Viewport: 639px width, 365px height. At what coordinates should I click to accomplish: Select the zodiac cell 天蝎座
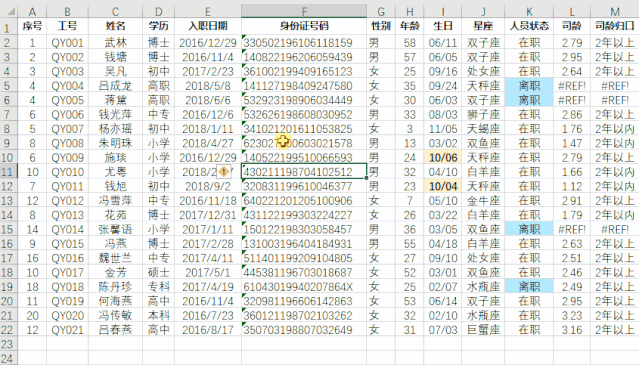coord(483,129)
